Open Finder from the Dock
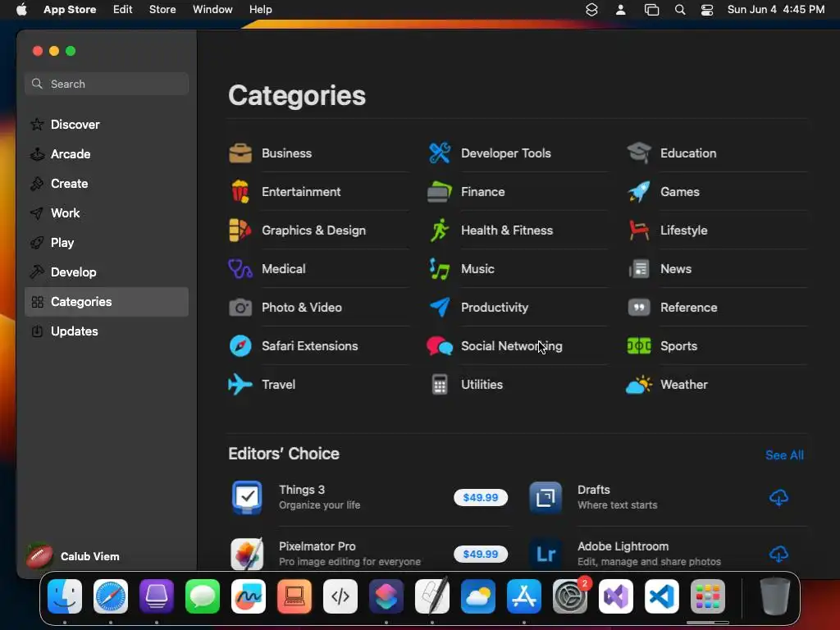840x630 pixels. point(65,596)
